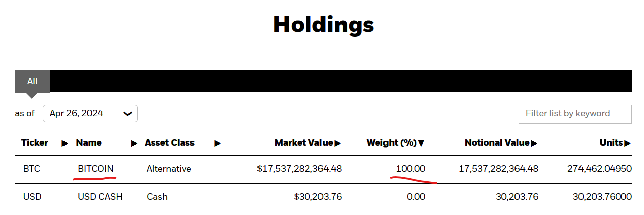Toggle the Weight (%) descending sort arrow
644x215 pixels.
coord(421,144)
